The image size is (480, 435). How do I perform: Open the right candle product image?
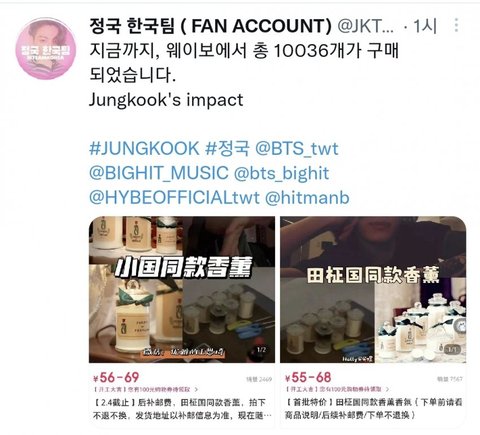point(373,289)
